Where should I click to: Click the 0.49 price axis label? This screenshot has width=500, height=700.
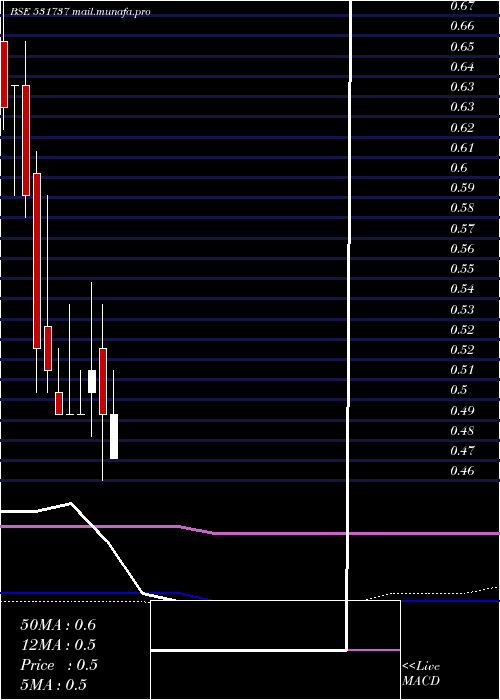462,410
